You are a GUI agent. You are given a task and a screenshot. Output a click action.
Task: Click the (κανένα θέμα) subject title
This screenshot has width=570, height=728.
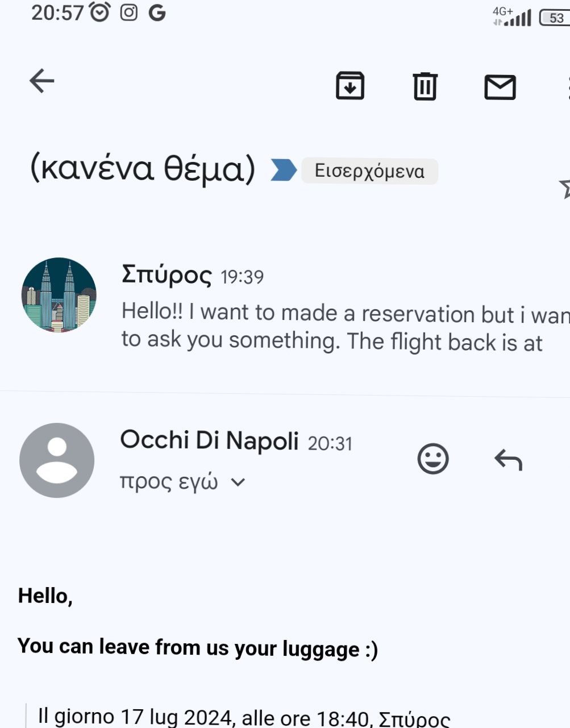click(143, 168)
